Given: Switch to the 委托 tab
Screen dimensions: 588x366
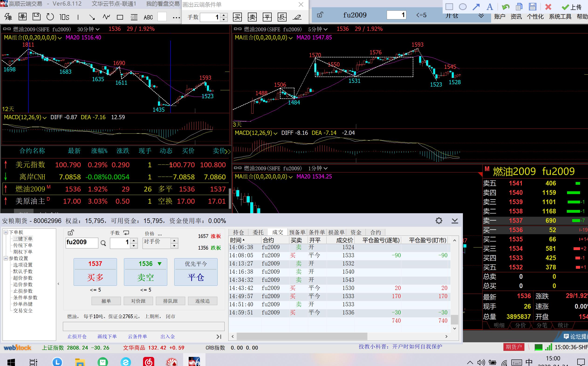Looking at the screenshot, I should (x=258, y=232).
